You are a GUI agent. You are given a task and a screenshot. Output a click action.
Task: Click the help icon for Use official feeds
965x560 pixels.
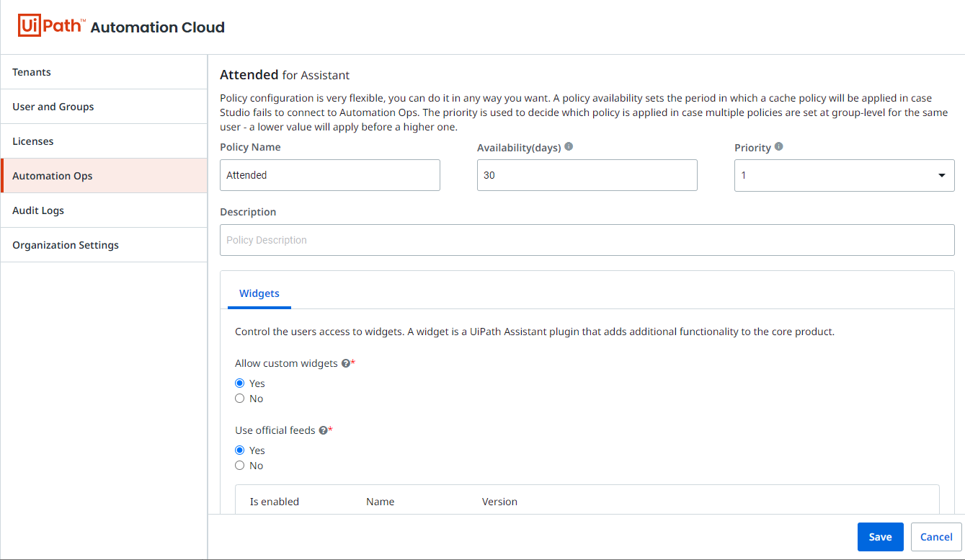coord(323,430)
